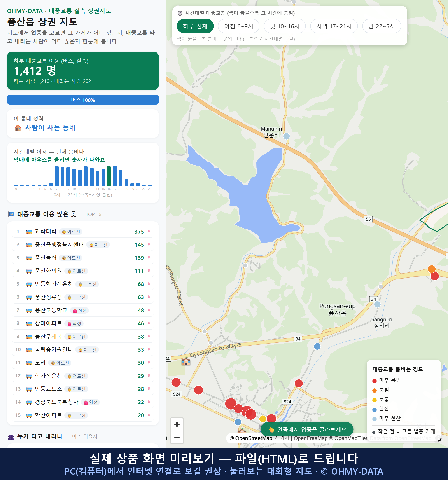Click the pin icon beside 풍산농협 row
This screenshot has height=480, width=448.
click(x=149, y=258)
